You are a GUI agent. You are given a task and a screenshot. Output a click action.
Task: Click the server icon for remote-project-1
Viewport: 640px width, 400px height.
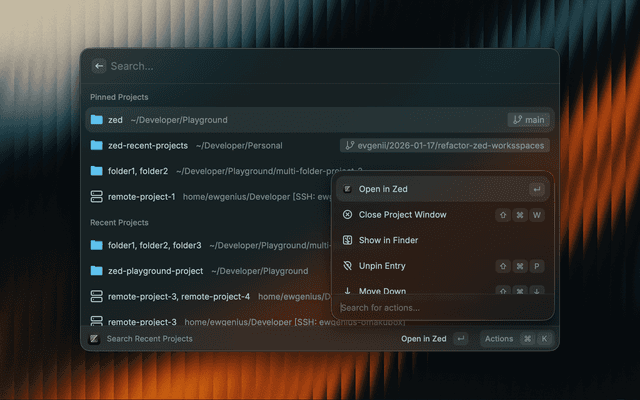coord(97,197)
